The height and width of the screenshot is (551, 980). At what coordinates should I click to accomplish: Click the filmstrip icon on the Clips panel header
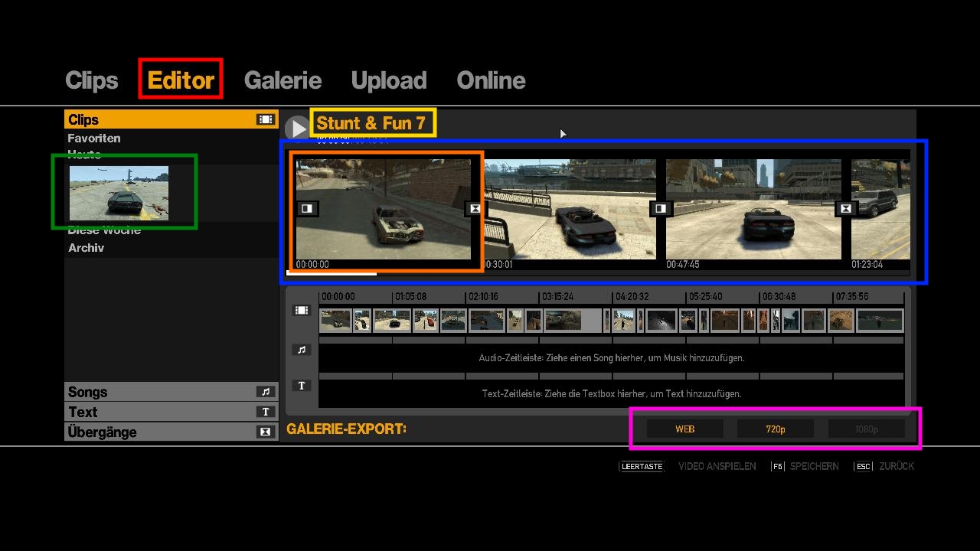pos(265,119)
